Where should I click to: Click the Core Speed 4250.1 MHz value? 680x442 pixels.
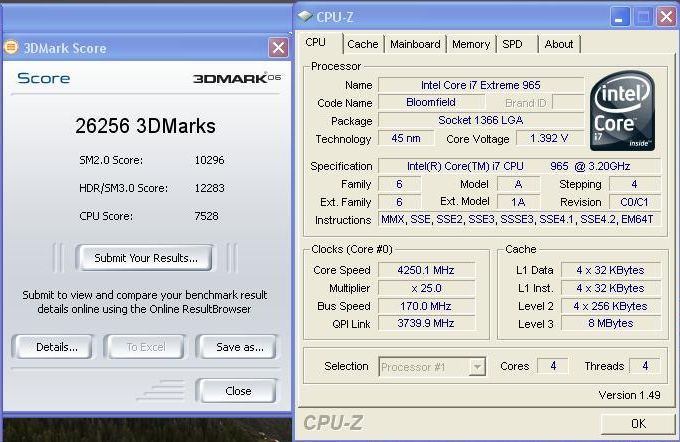pyautogui.click(x=426, y=270)
